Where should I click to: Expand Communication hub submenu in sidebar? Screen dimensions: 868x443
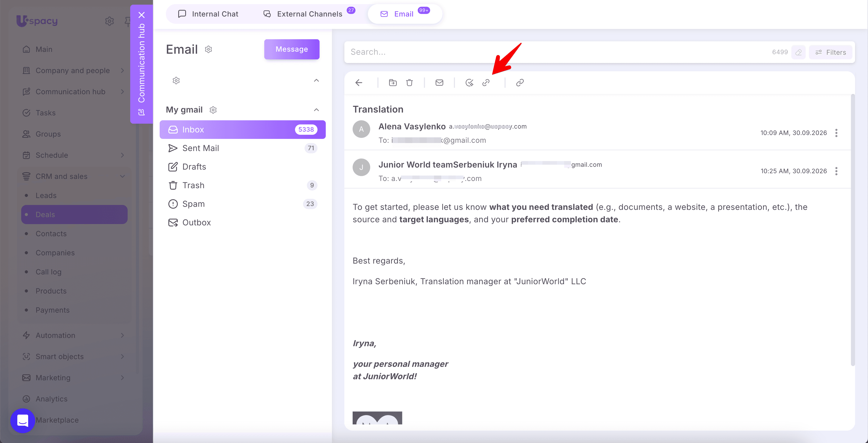pos(123,92)
